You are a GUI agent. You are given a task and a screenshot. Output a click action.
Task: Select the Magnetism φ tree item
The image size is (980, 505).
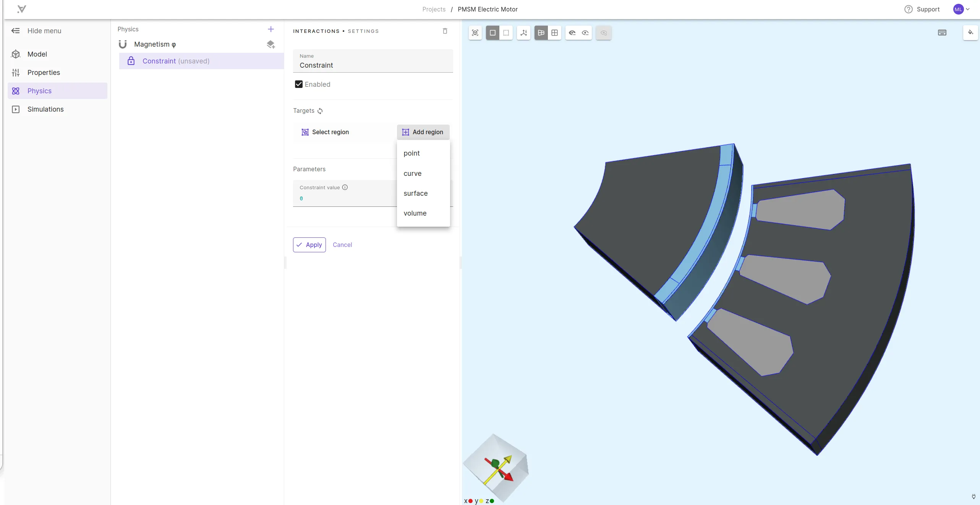click(x=155, y=44)
